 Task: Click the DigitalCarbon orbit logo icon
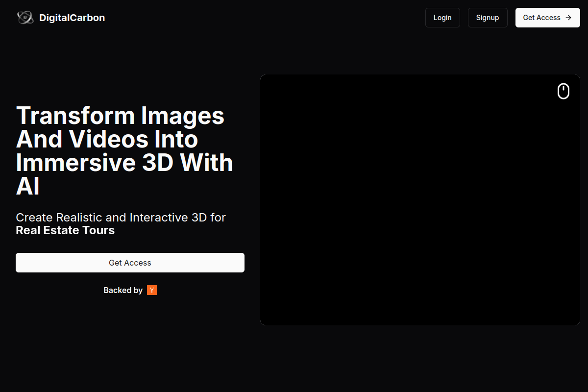click(25, 18)
